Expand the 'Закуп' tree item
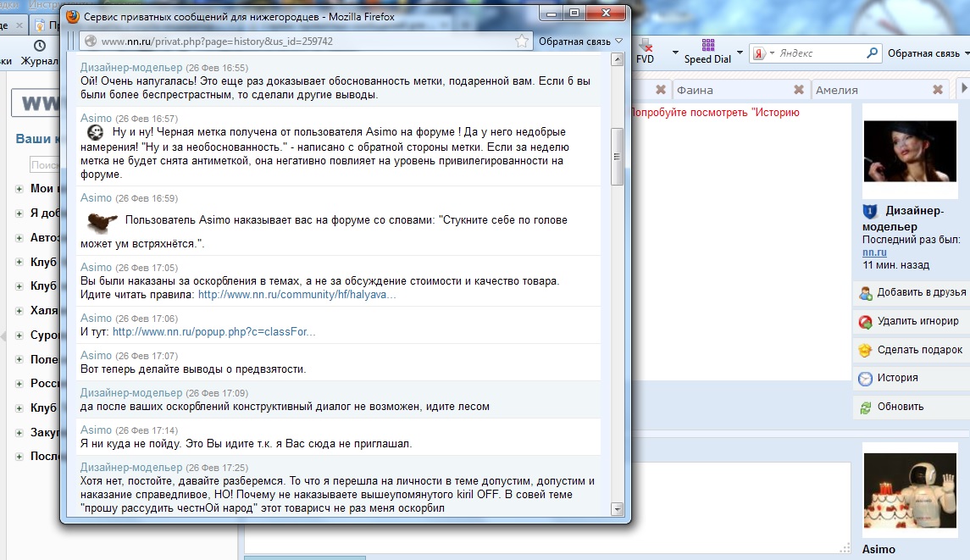The image size is (970, 560). 19,432
